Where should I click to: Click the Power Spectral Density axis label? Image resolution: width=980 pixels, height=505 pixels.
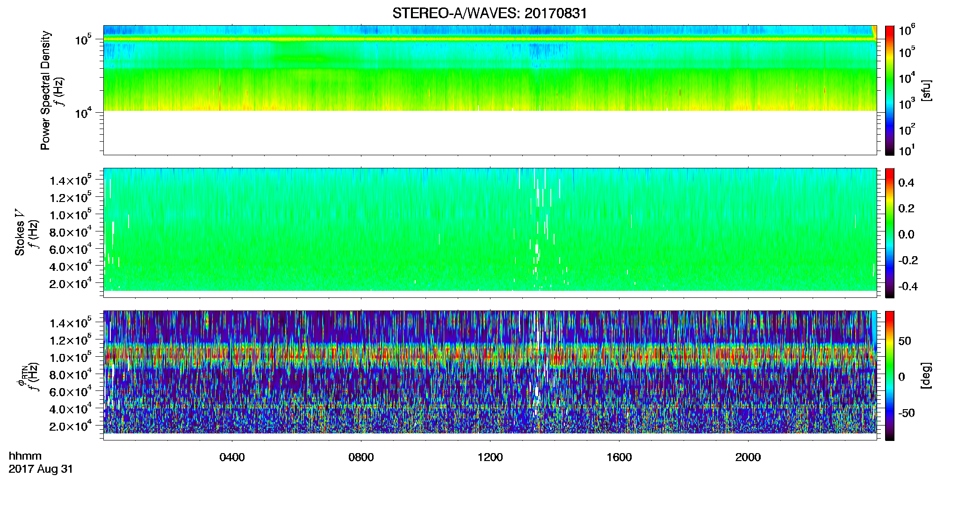pyautogui.click(x=45, y=90)
